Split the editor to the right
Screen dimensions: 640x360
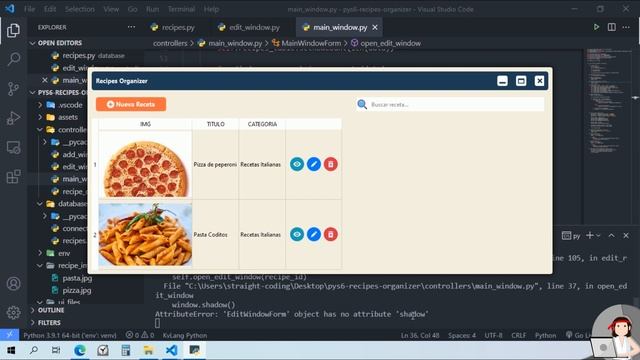[x=611, y=27]
